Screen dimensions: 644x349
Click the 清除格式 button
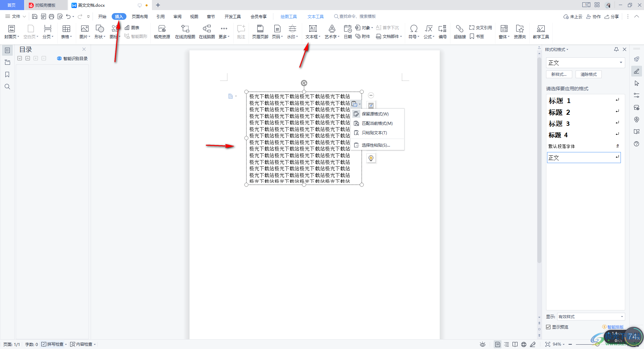coord(589,74)
